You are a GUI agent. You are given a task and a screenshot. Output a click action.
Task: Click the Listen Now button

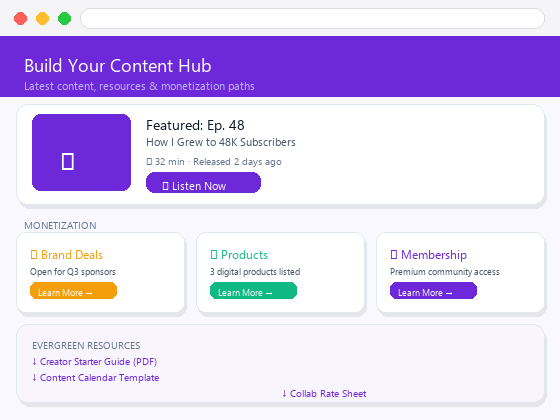point(203,182)
